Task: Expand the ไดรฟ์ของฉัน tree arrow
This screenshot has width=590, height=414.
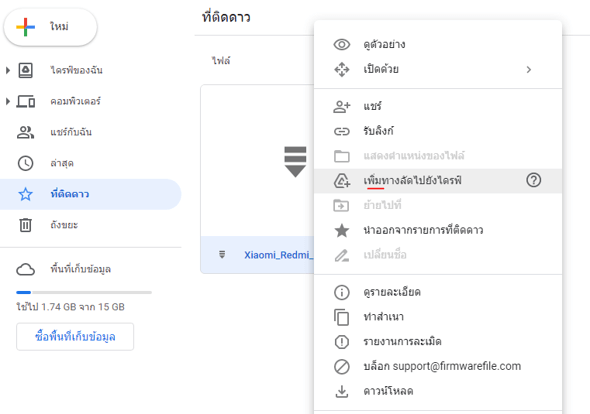Action: click(x=8, y=70)
